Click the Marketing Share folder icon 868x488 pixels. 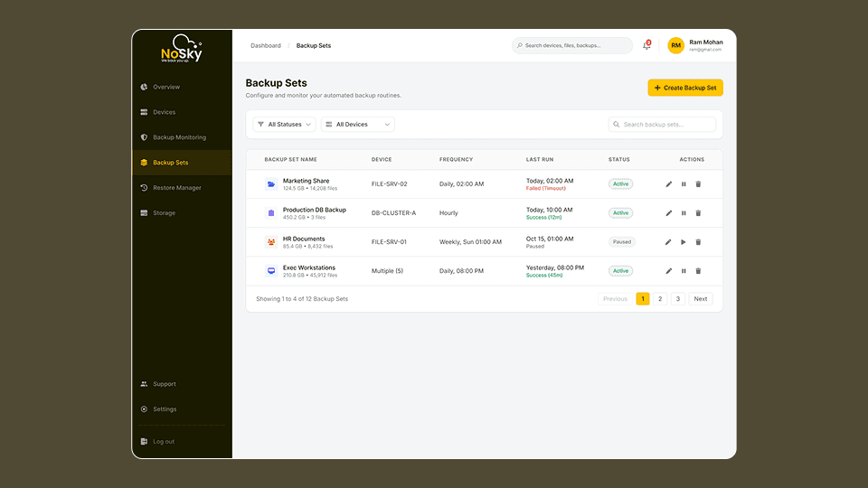click(271, 184)
